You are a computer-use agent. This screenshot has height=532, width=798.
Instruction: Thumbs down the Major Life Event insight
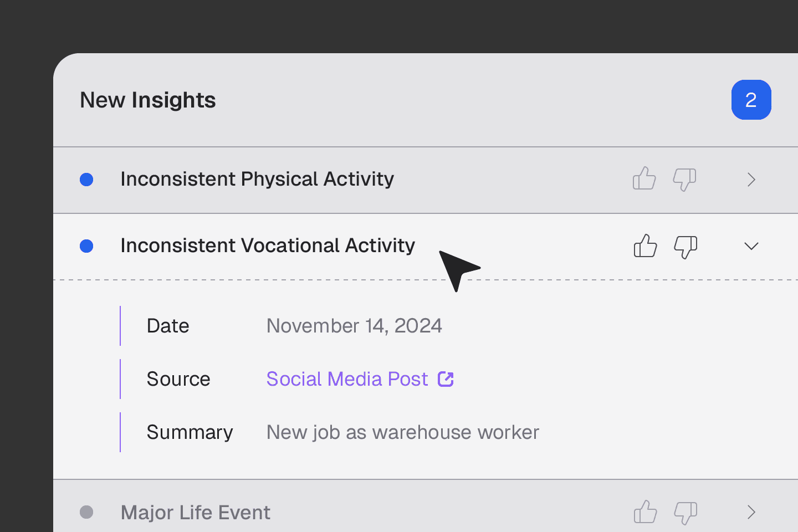click(x=686, y=513)
